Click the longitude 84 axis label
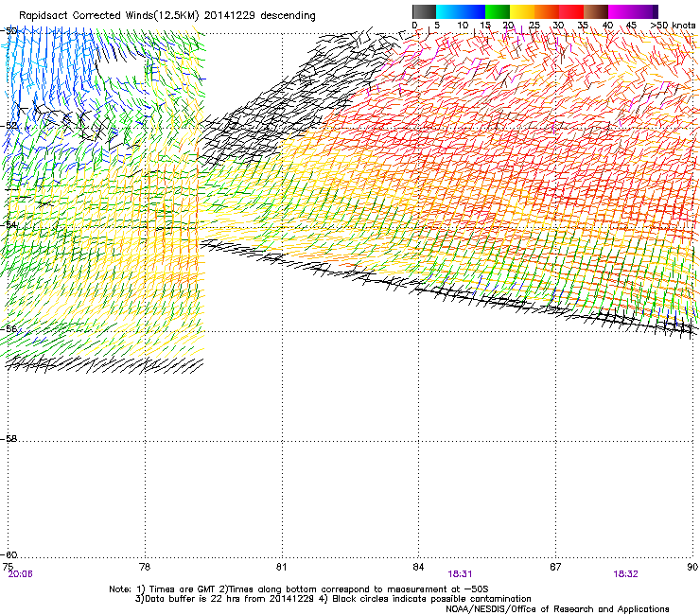 click(x=418, y=567)
